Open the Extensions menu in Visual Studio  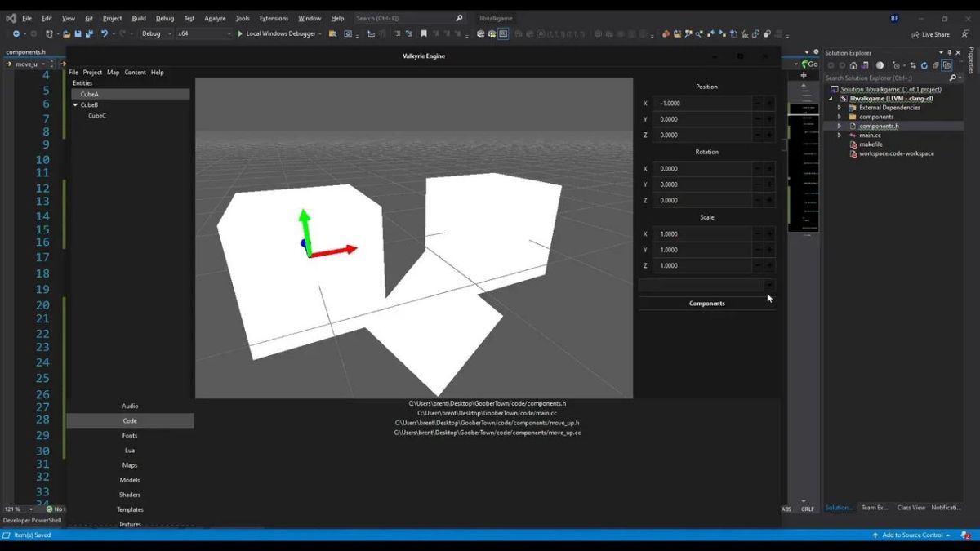coord(274,18)
